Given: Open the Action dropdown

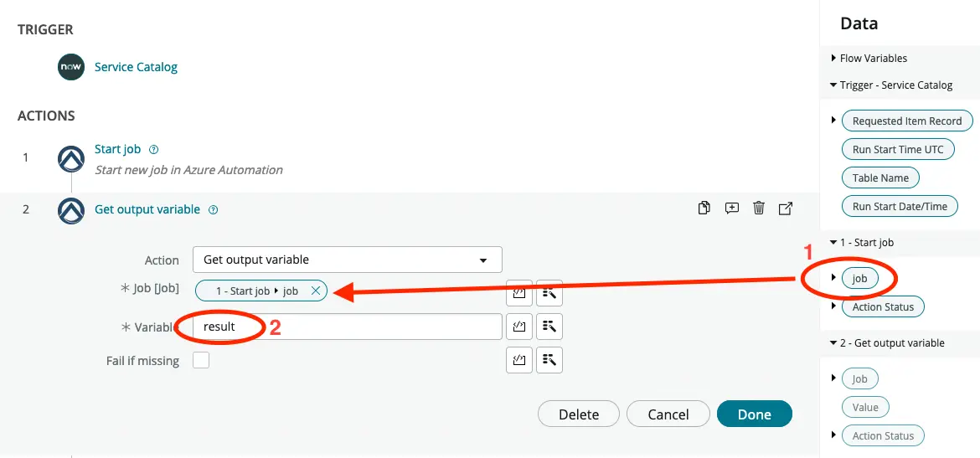Looking at the screenshot, I should pyautogui.click(x=347, y=260).
